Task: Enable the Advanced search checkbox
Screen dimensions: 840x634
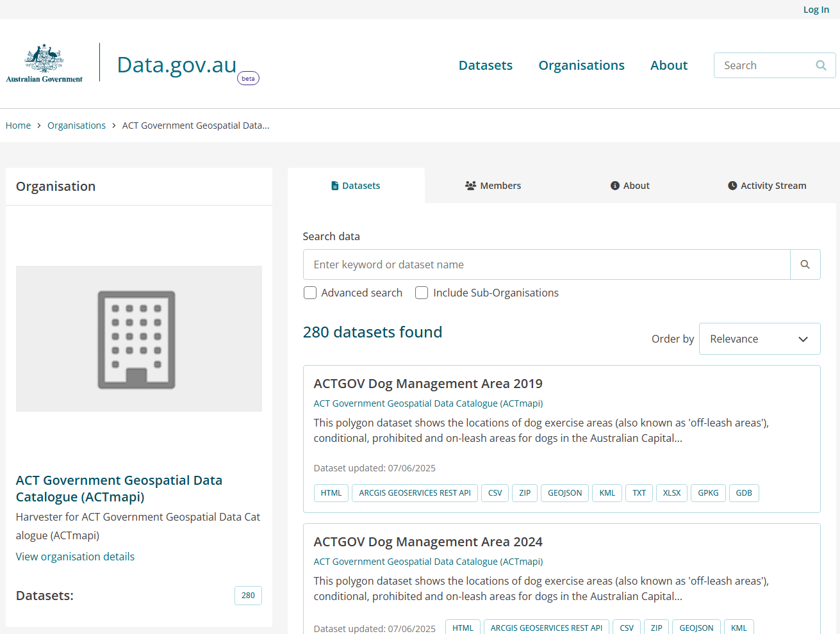Action: [310, 293]
